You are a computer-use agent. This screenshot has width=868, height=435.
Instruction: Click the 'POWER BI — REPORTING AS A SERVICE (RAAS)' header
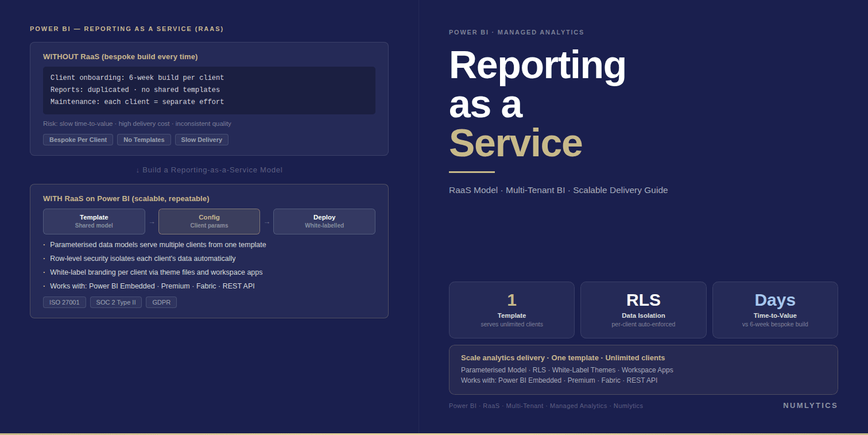click(x=127, y=29)
